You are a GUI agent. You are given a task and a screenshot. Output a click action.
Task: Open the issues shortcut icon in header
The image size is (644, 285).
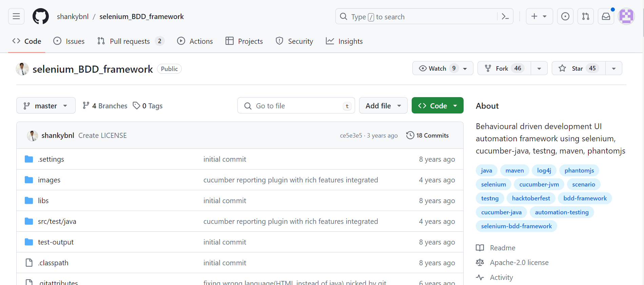tap(565, 16)
